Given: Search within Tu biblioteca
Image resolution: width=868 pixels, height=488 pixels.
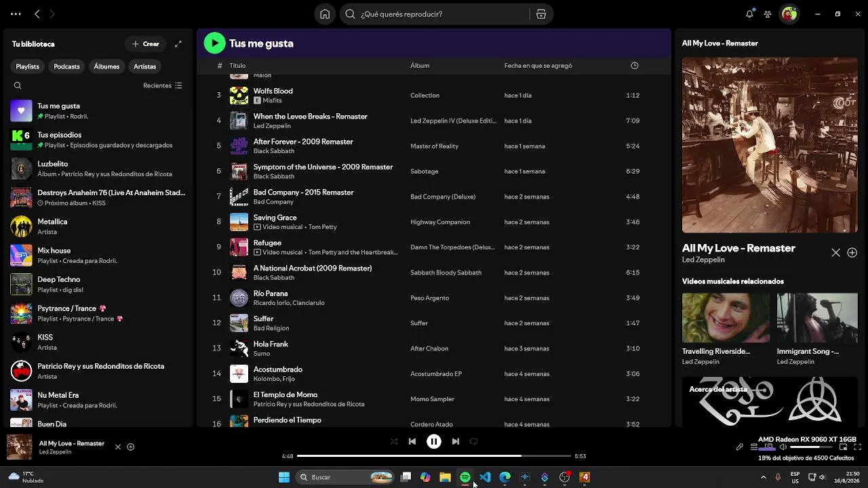Looking at the screenshot, I should click(x=18, y=85).
